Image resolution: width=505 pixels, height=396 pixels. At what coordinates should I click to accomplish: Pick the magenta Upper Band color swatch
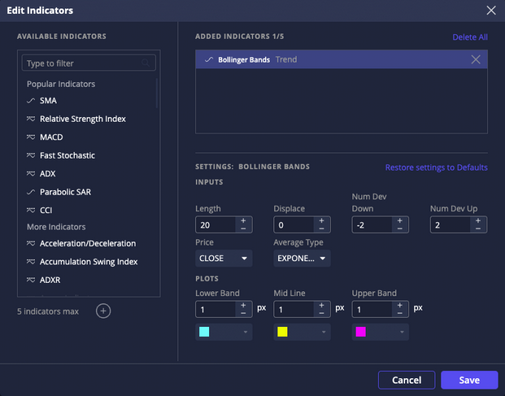coord(361,332)
